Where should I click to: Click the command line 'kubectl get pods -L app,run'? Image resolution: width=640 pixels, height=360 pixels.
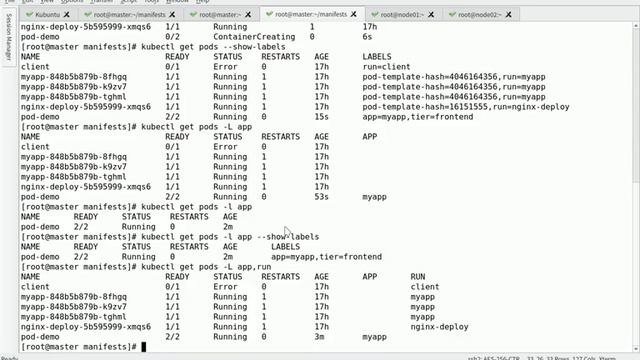(206, 267)
